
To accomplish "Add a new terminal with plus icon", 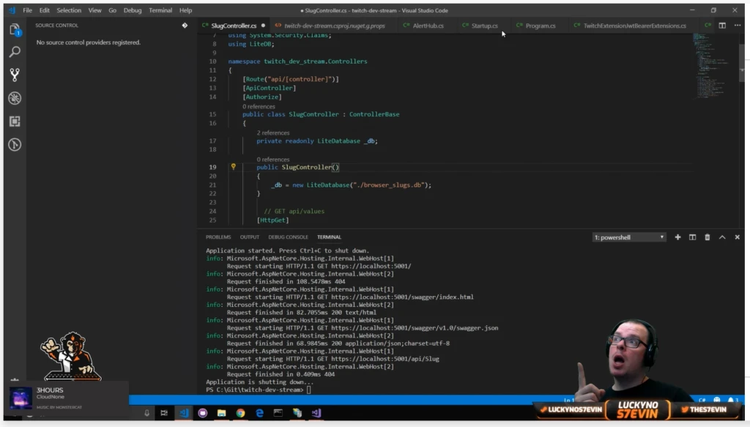I will (x=677, y=237).
